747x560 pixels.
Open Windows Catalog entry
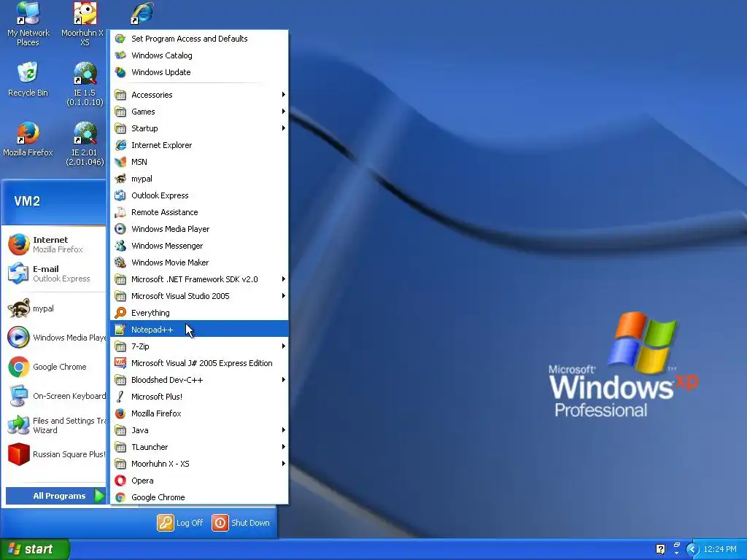pyautogui.click(x=199, y=55)
